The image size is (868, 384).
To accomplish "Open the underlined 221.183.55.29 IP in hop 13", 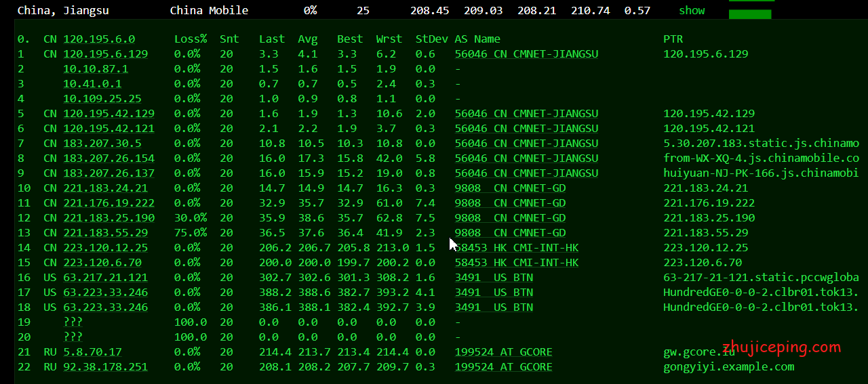I will click(x=106, y=233).
